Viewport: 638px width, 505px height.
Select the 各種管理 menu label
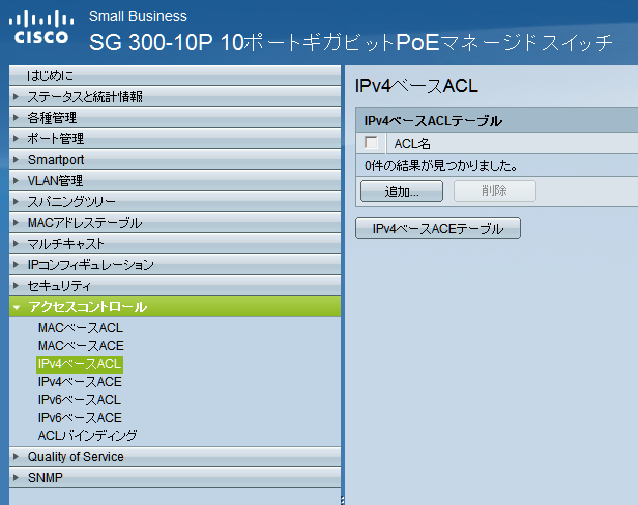point(52,118)
